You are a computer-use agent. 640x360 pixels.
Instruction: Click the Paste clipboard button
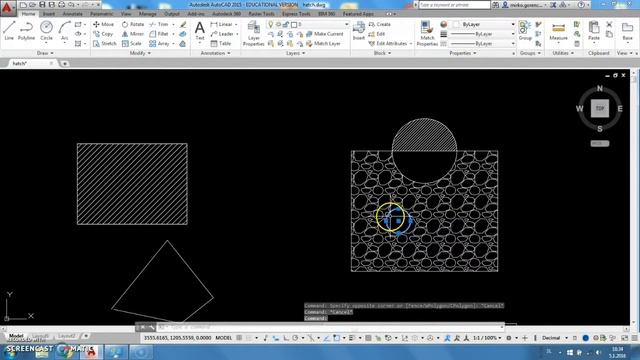(x=594, y=31)
